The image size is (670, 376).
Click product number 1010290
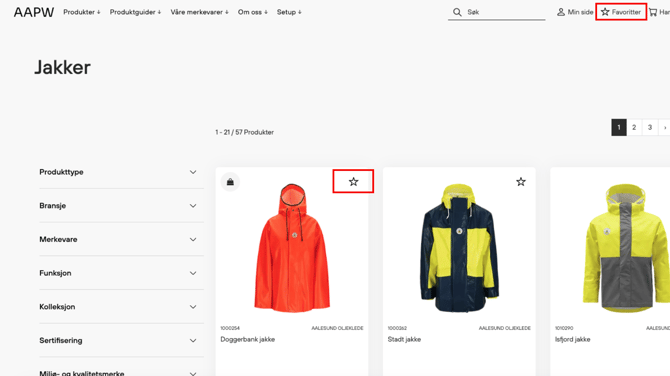click(x=564, y=328)
